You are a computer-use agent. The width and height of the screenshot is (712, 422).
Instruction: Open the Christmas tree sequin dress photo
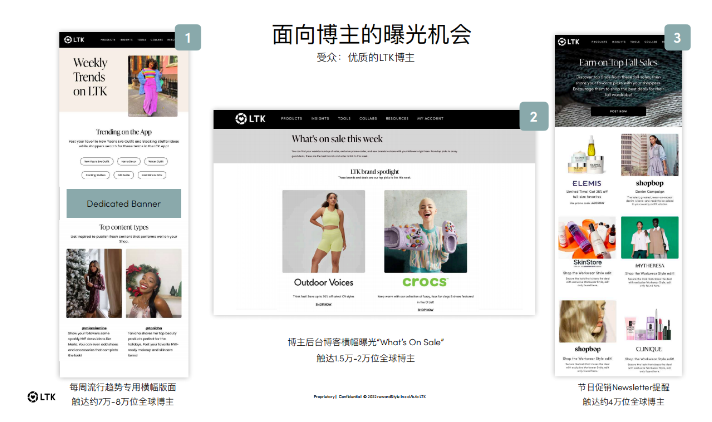pyautogui.click(x=94, y=283)
